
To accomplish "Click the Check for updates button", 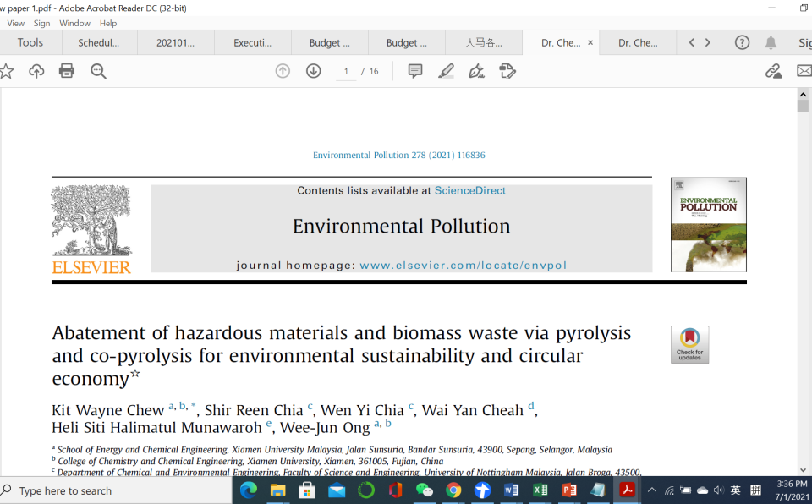I will pyautogui.click(x=689, y=344).
